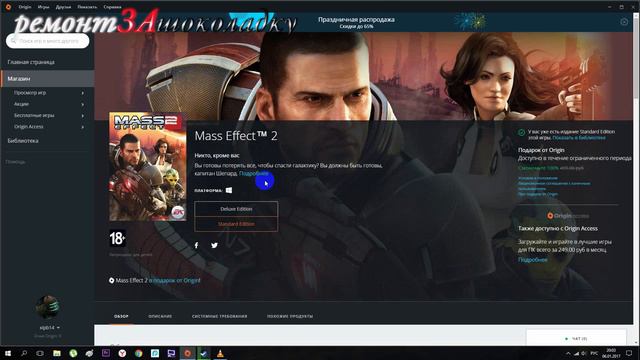Expand Origin Access submenu arrow

(x=83, y=127)
